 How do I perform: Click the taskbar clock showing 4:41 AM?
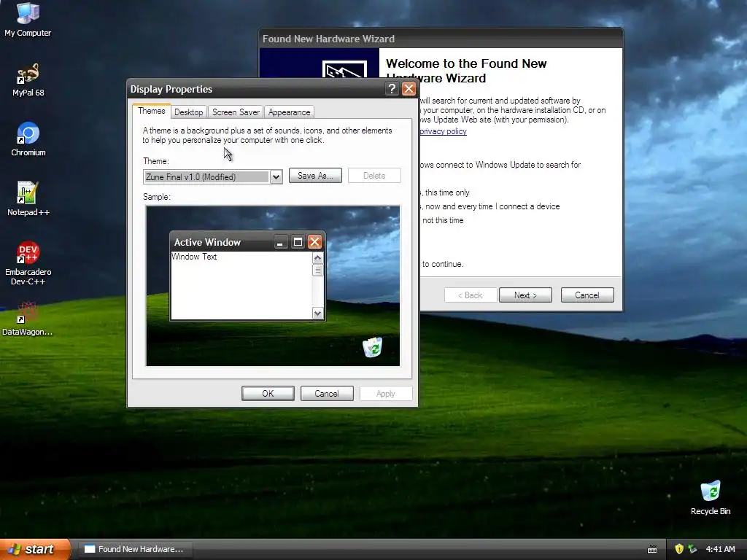click(720, 549)
